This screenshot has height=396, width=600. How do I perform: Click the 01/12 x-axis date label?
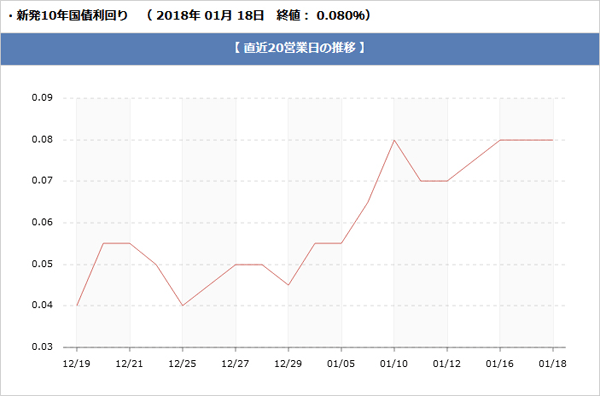pos(447,363)
